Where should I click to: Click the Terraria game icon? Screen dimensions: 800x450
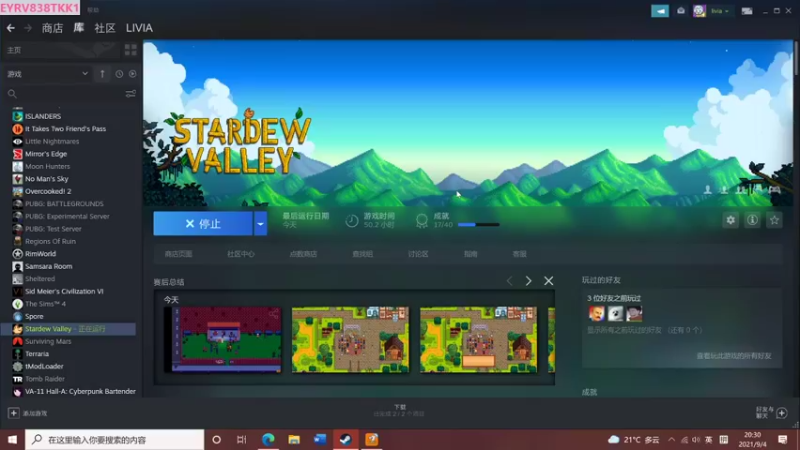(17, 354)
